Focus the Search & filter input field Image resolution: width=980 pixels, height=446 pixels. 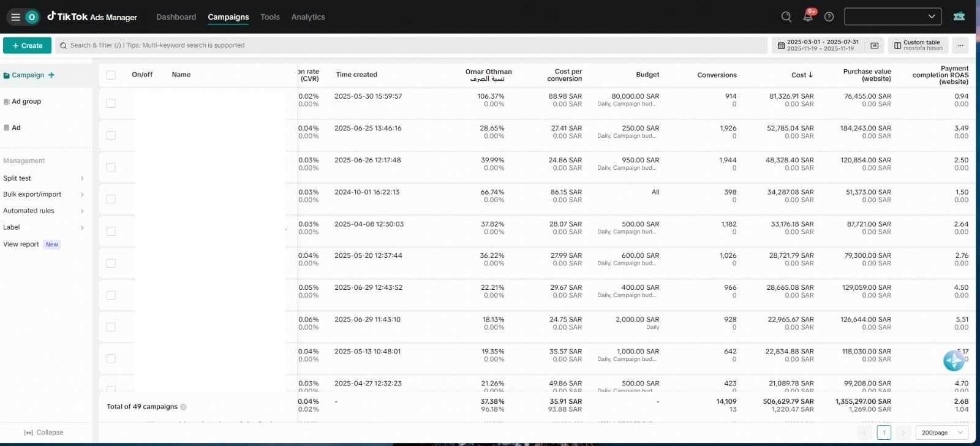[x=411, y=45]
